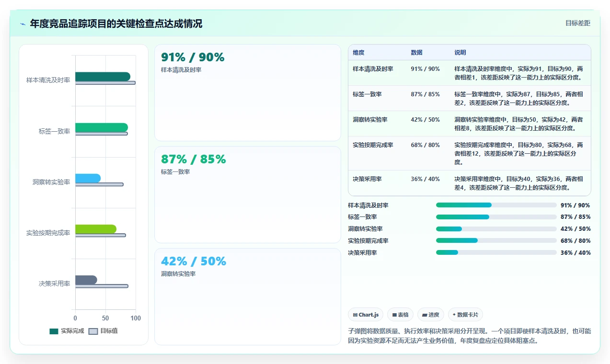
Task: Click the 目标值 legend color box
Action: [x=93, y=331]
